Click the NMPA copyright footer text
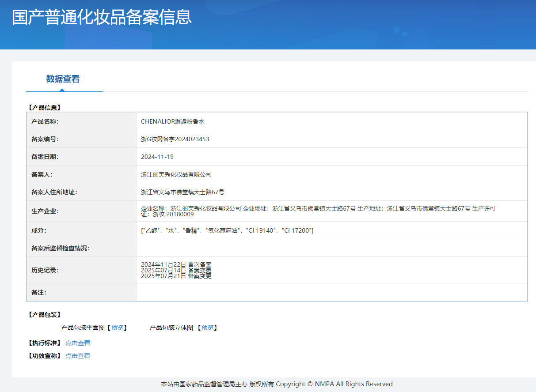Screen dimensions: 536x392 click(277, 384)
